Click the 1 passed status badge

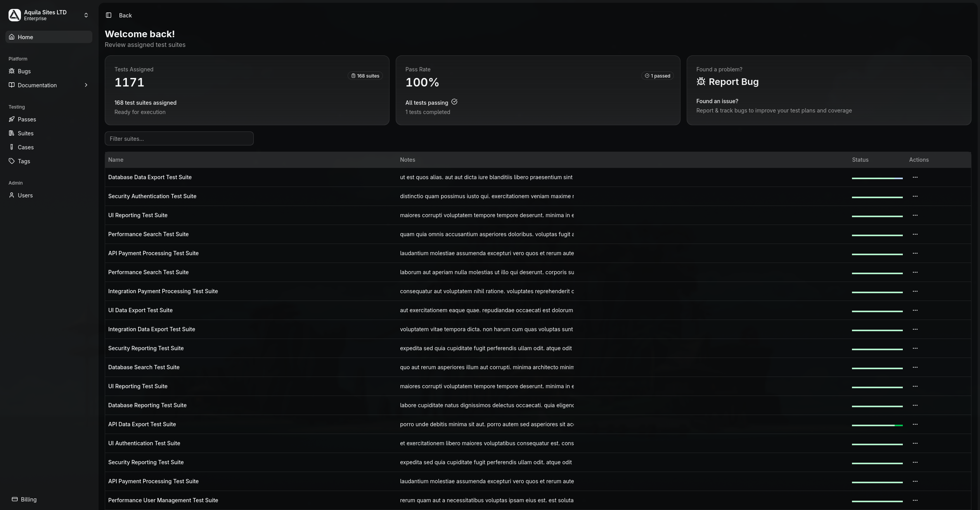(658, 76)
